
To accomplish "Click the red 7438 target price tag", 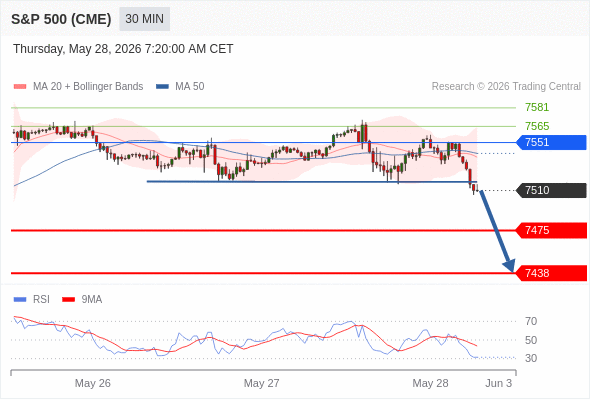I will [551, 273].
